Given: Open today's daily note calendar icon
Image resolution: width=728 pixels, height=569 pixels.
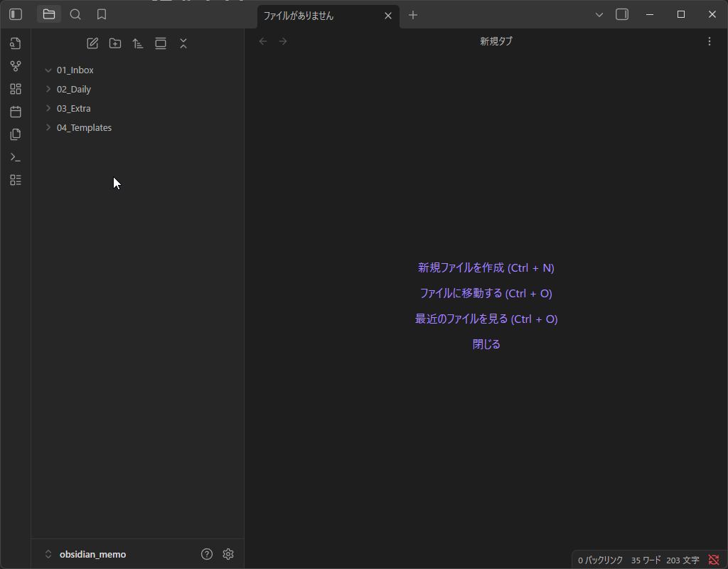Looking at the screenshot, I should (x=16, y=112).
